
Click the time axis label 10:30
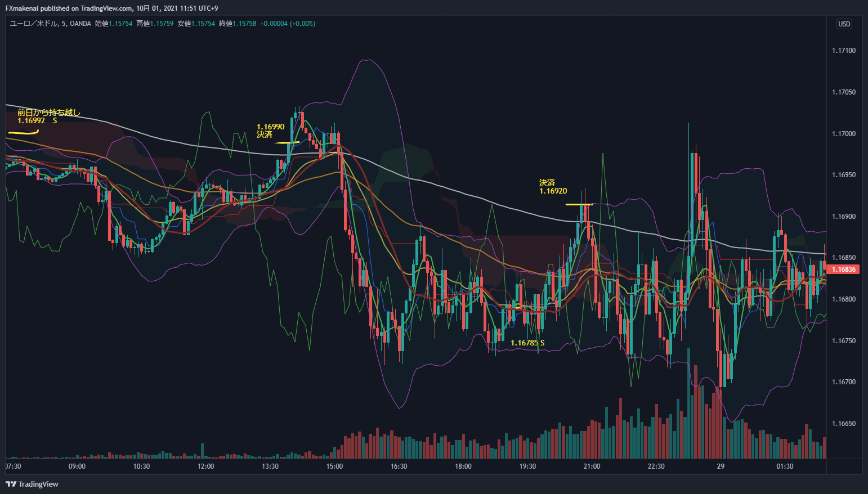[x=141, y=466]
